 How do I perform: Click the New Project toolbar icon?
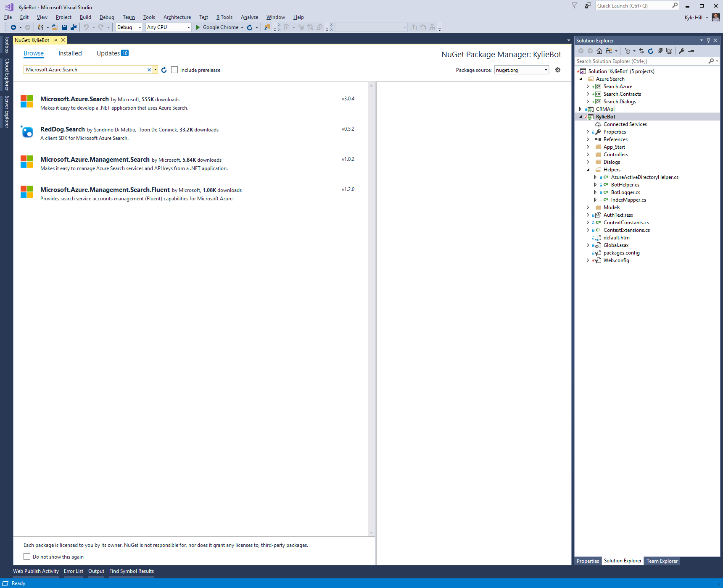pos(41,27)
